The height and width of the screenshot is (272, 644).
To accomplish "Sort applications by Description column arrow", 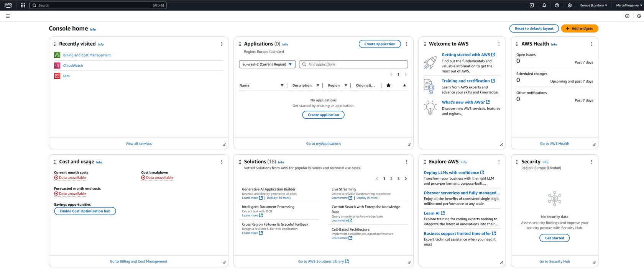I will point(318,85).
